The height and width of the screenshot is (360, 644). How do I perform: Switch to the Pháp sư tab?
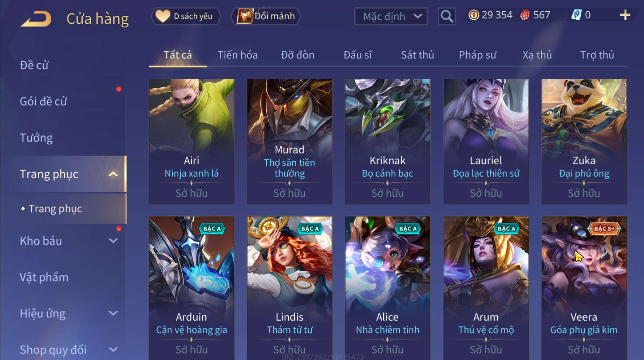[x=477, y=55]
